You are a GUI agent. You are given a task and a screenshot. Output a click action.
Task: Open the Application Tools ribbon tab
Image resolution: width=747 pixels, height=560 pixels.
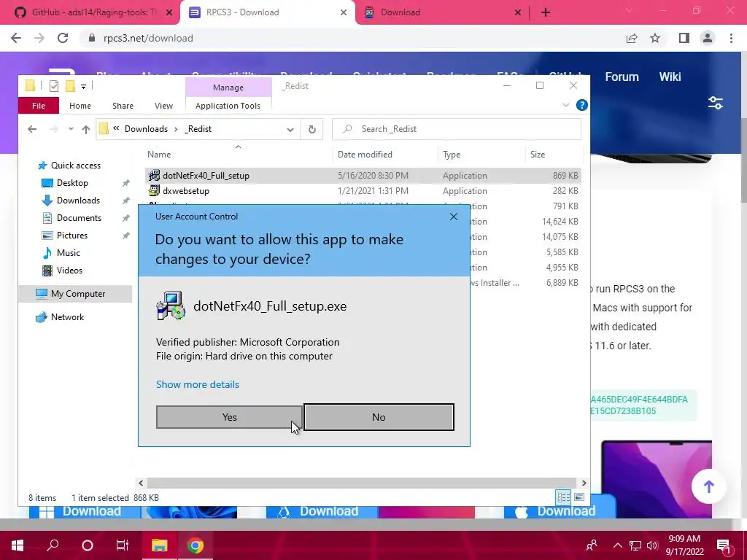pos(228,106)
